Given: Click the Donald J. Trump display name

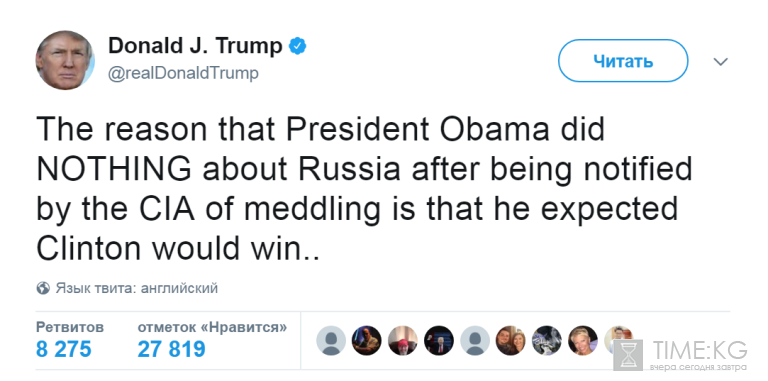Looking at the screenshot, I should (195, 46).
